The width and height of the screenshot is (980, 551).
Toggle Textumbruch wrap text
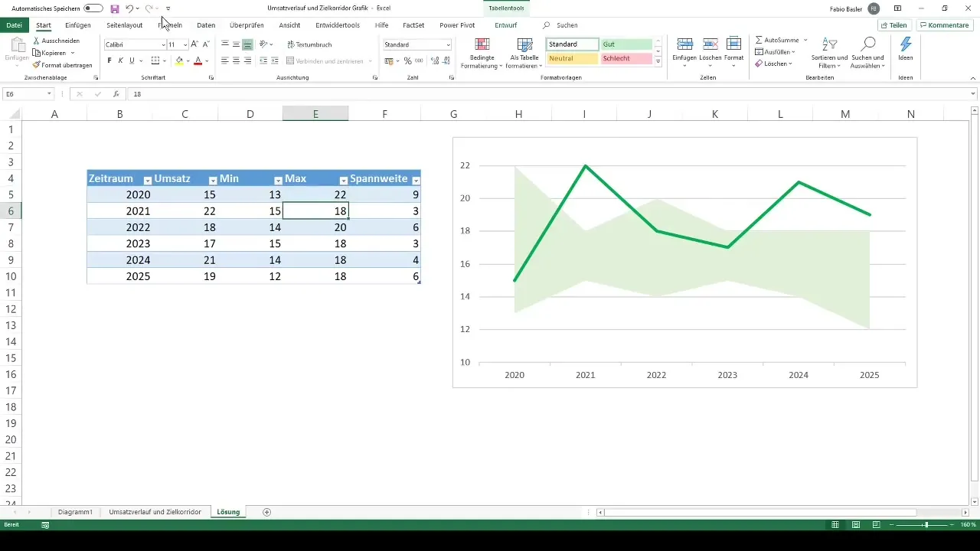(309, 44)
